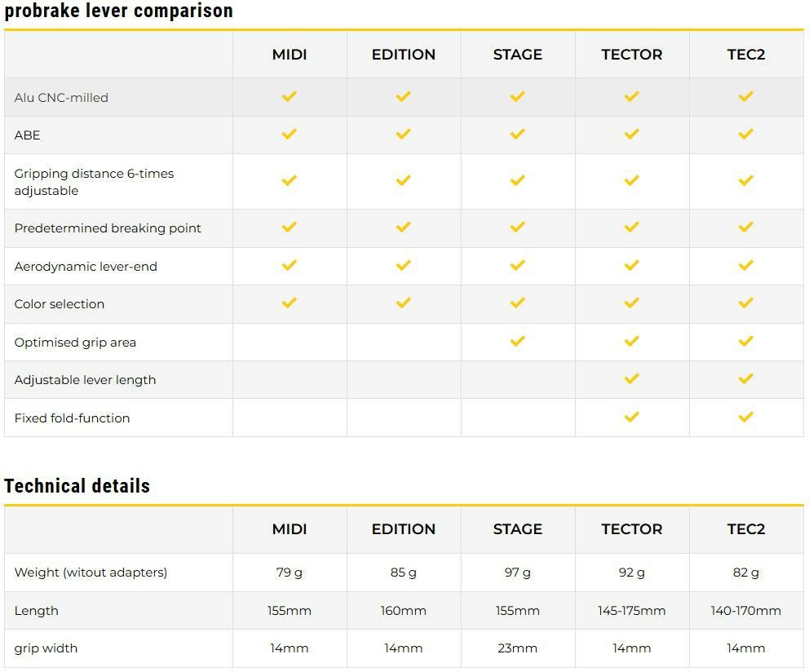Click EDITION checkmark for Gripping distance row
Viewport: 809px width, 672px height.
coord(403,181)
